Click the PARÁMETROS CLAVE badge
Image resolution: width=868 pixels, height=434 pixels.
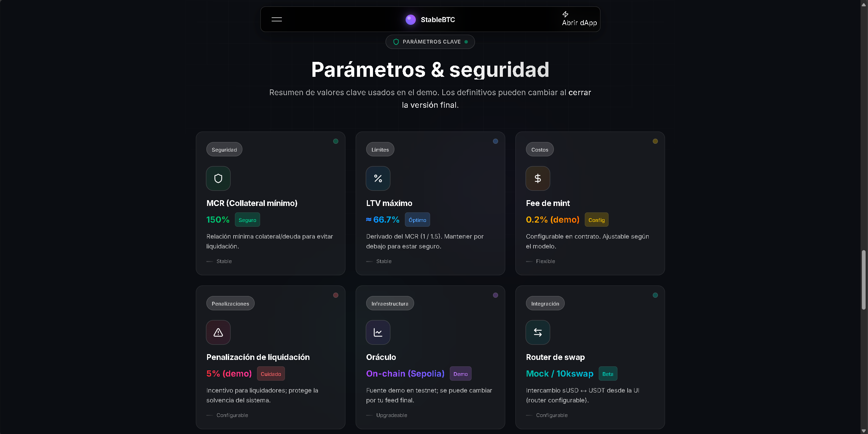tap(430, 42)
